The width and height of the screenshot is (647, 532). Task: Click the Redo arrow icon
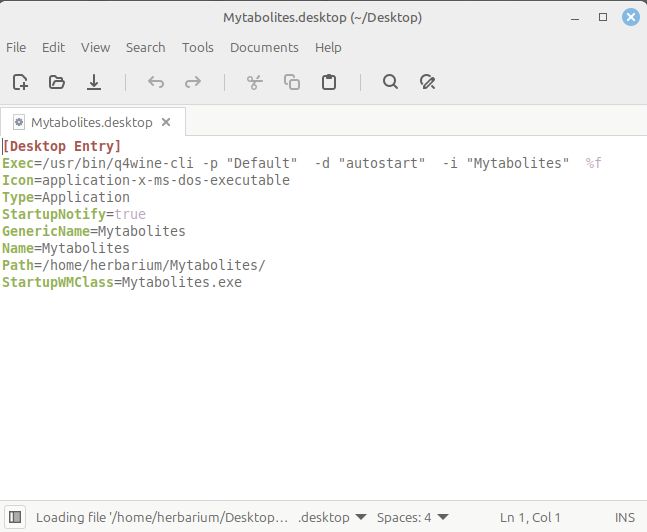(193, 82)
